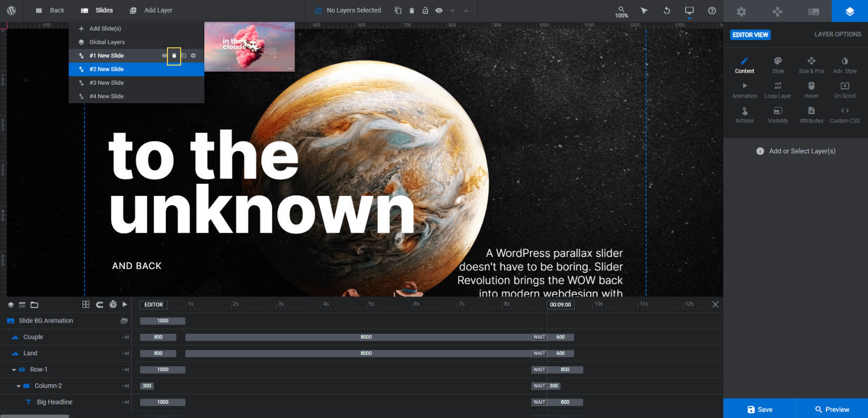Collapse the Column-2 layer tree

click(x=18, y=386)
